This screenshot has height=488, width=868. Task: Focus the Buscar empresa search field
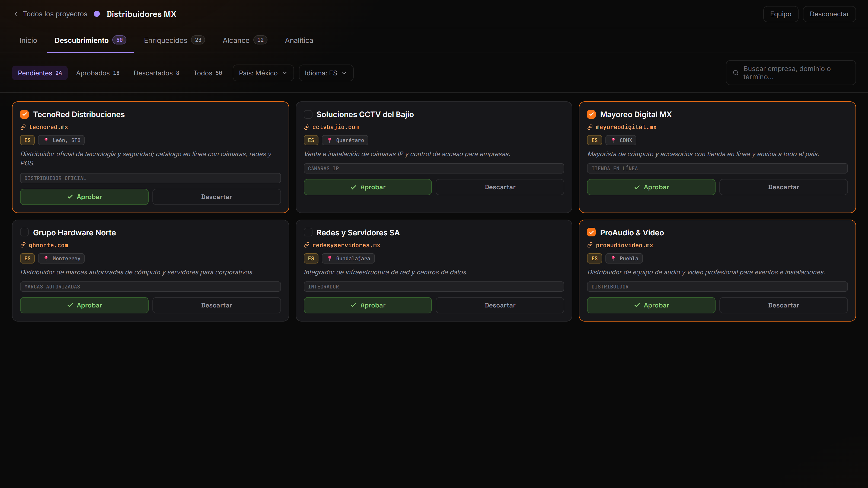coord(791,73)
